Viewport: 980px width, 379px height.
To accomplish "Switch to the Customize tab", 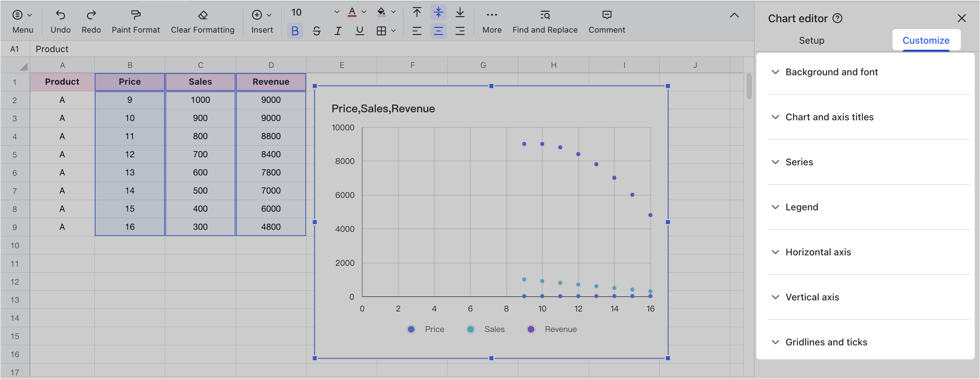I will [x=926, y=41].
